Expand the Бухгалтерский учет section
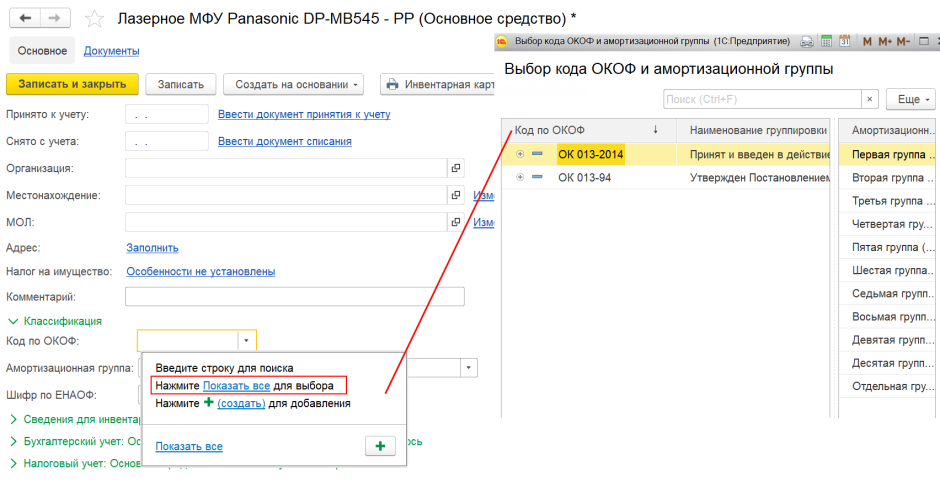 [14, 442]
